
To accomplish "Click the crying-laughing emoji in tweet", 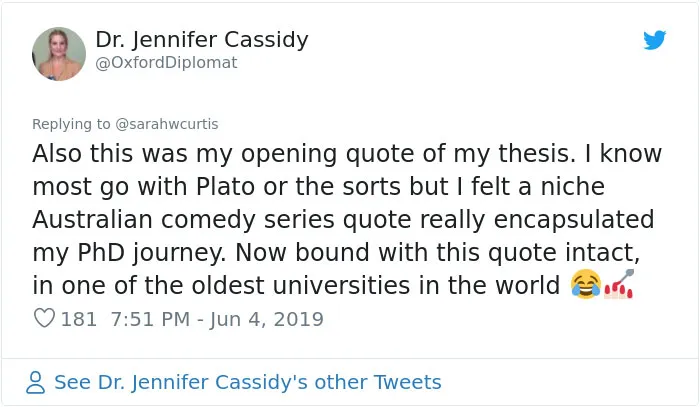I will coord(586,284).
